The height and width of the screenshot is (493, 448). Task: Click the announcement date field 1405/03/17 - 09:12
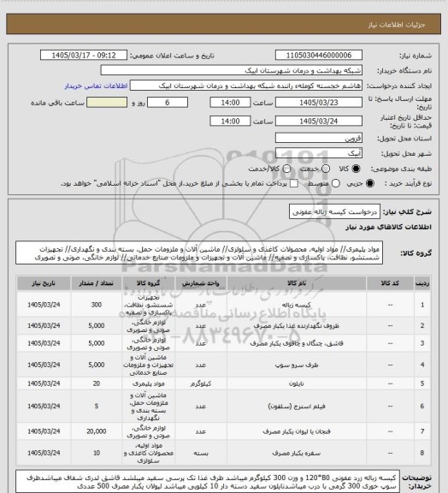[x=84, y=56]
